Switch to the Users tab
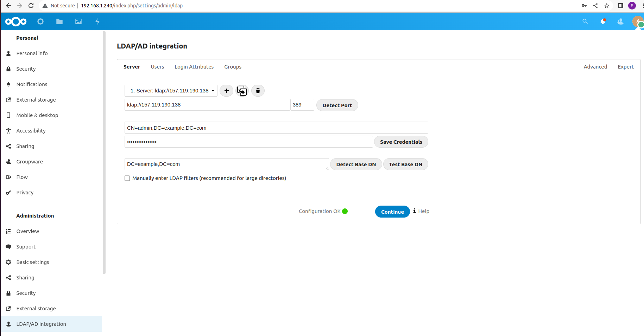 [x=157, y=67]
